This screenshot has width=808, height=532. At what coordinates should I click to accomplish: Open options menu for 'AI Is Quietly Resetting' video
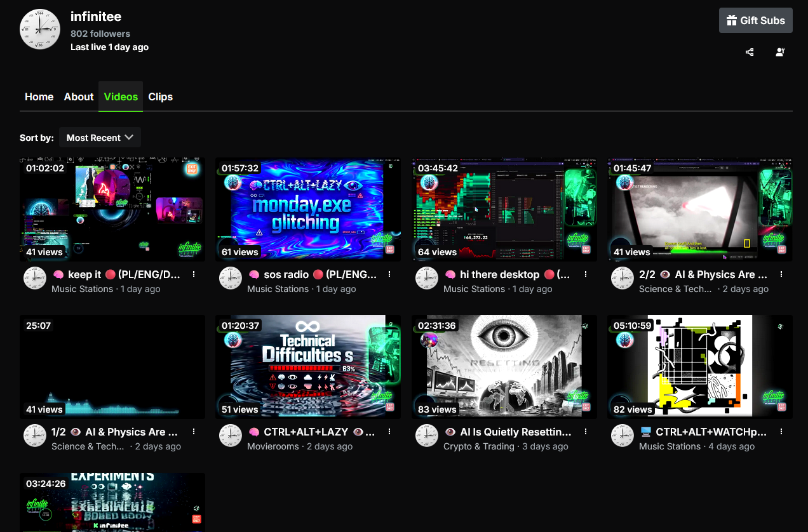586,432
